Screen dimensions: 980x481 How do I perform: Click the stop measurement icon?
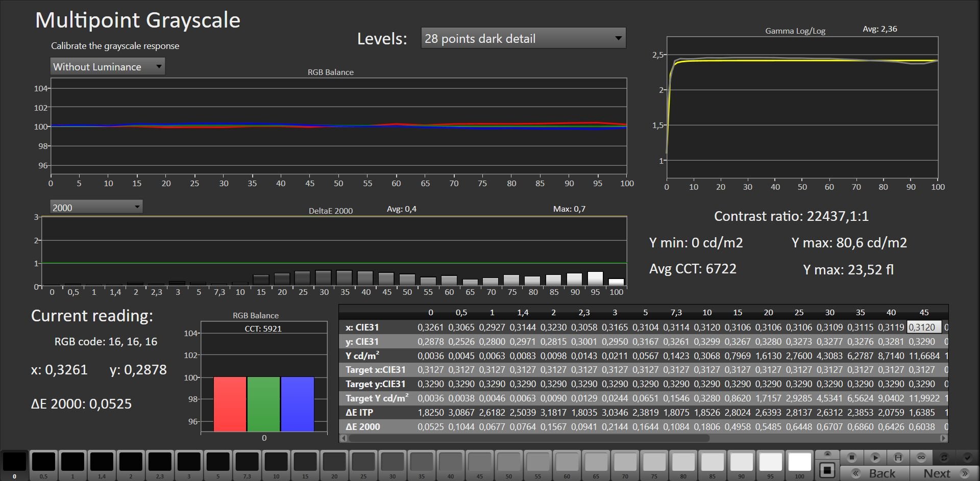point(851,457)
